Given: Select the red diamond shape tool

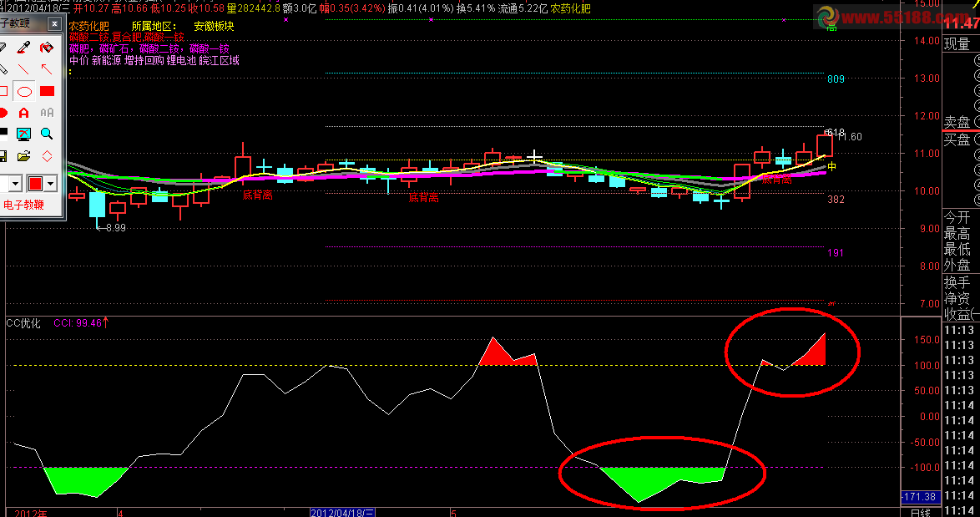Looking at the screenshot, I should click(46, 155).
